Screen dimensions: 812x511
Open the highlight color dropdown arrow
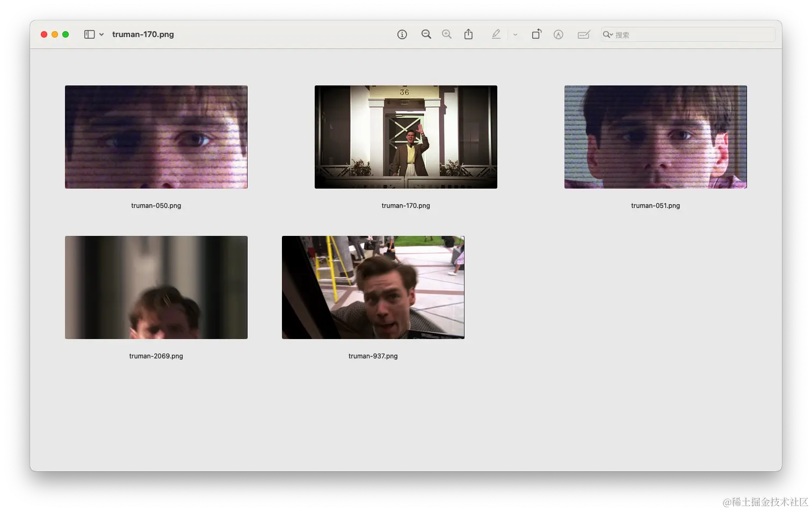(x=515, y=34)
